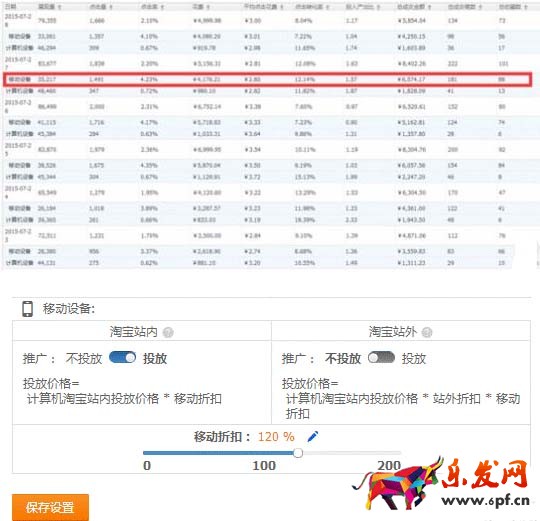Sort by 点击转化率 arrow

[328, 7]
